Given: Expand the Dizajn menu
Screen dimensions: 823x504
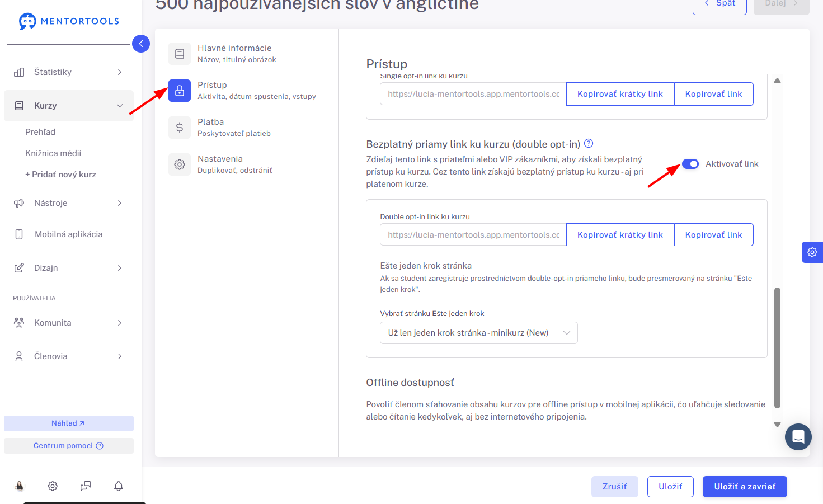Looking at the screenshot, I should pos(68,268).
